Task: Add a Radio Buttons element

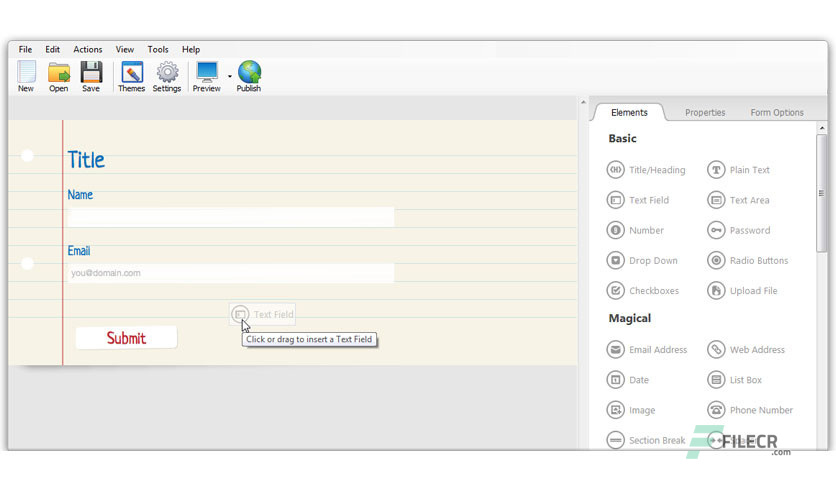Action: click(747, 261)
